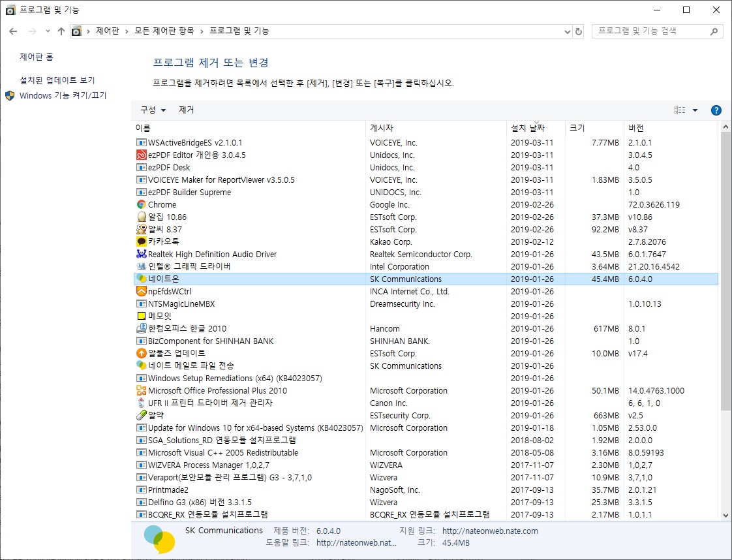Click the Microsoft Office Professional Plus icon

click(142, 390)
